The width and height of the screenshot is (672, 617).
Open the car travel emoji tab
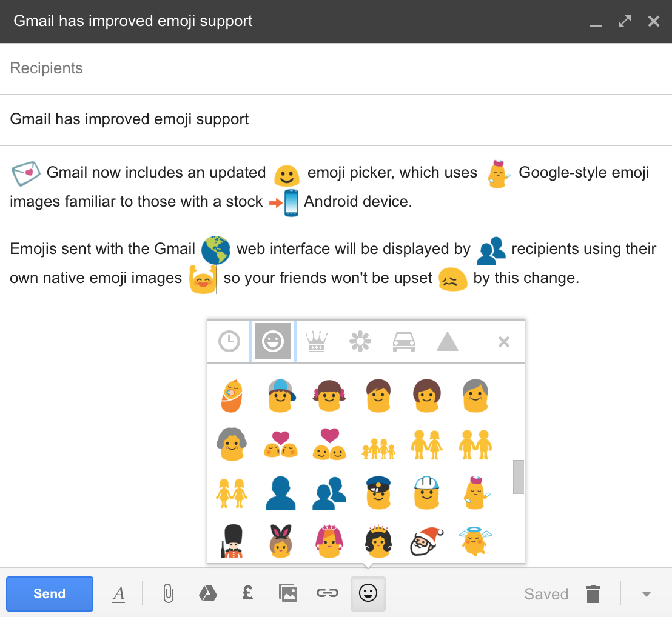tap(404, 342)
